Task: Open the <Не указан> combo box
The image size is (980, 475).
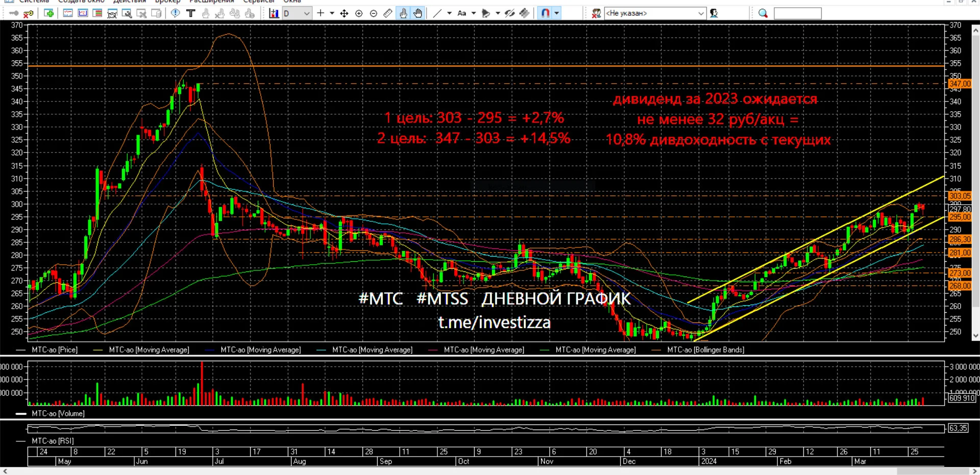Action: click(655, 13)
